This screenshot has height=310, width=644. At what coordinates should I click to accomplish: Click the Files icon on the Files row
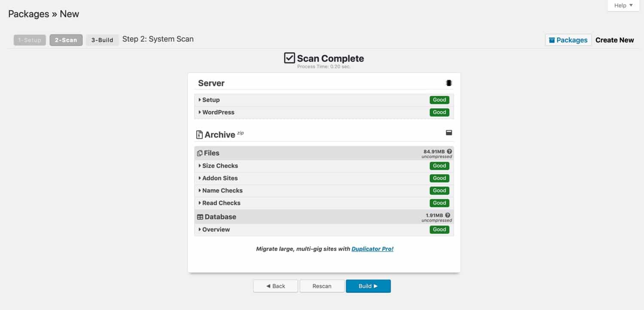[199, 153]
